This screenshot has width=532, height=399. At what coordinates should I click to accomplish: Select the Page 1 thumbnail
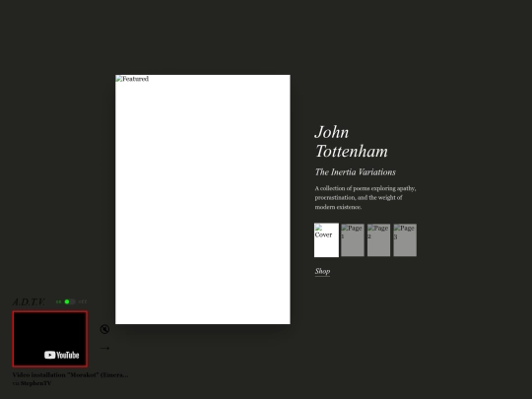353,239
